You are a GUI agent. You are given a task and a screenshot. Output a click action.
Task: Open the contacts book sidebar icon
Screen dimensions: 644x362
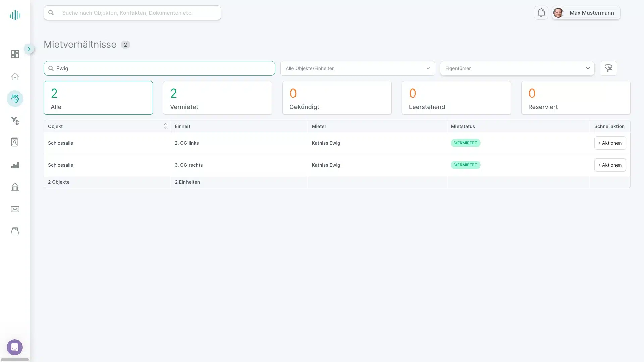coord(15,142)
